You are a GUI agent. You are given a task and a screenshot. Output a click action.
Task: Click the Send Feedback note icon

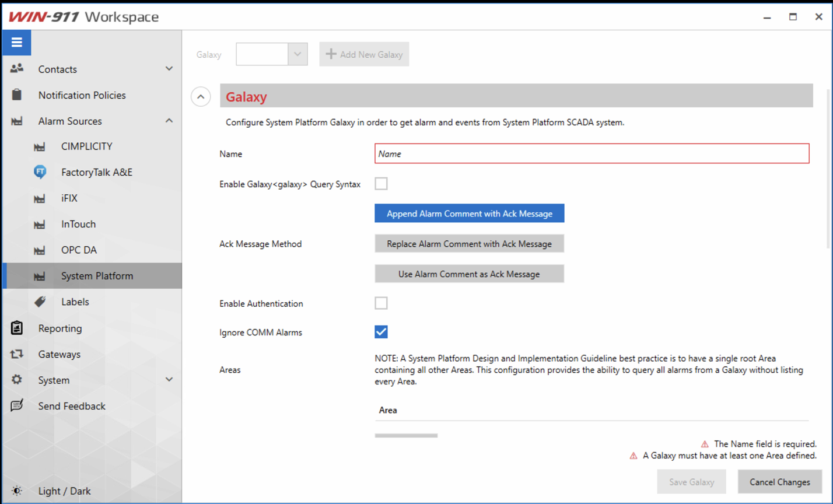(x=17, y=405)
